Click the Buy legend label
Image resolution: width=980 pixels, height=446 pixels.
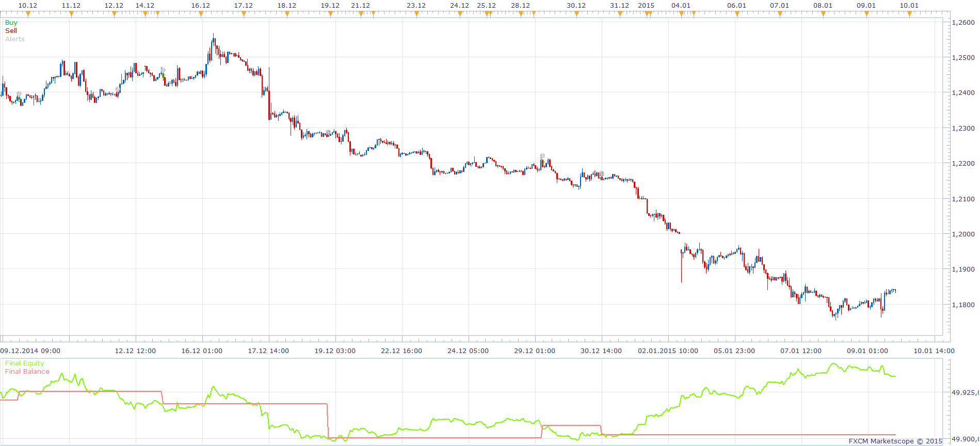pyautogui.click(x=11, y=23)
